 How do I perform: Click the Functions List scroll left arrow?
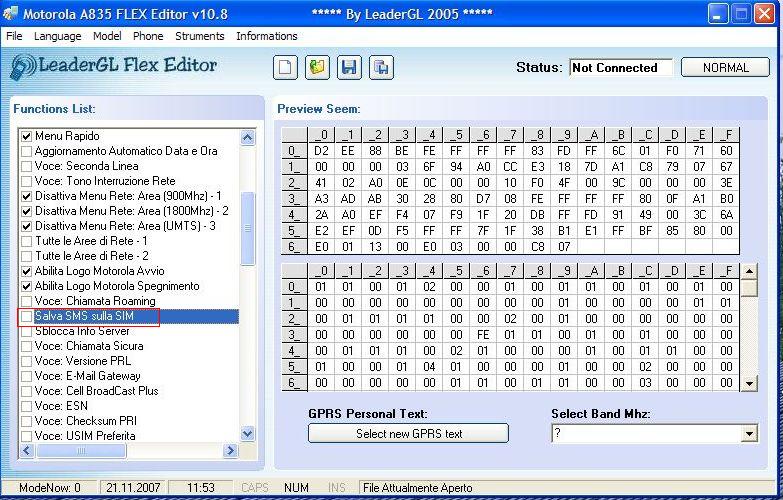(27, 451)
